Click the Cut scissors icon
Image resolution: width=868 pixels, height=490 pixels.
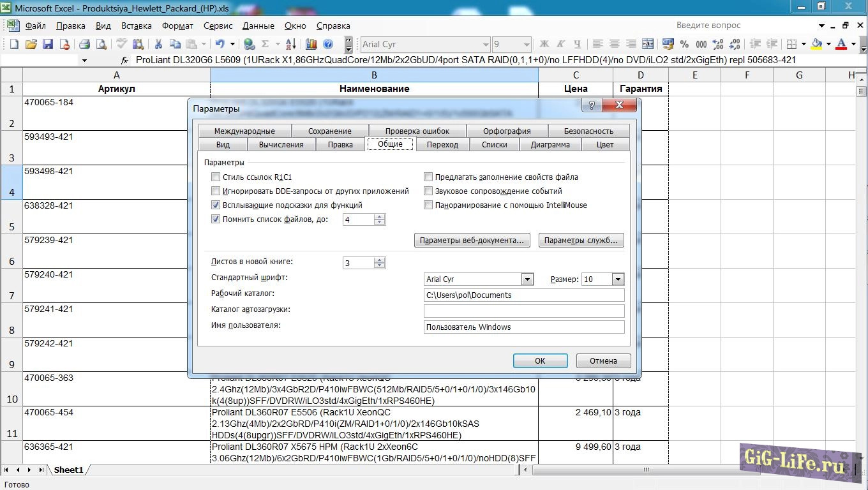point(158,44)
